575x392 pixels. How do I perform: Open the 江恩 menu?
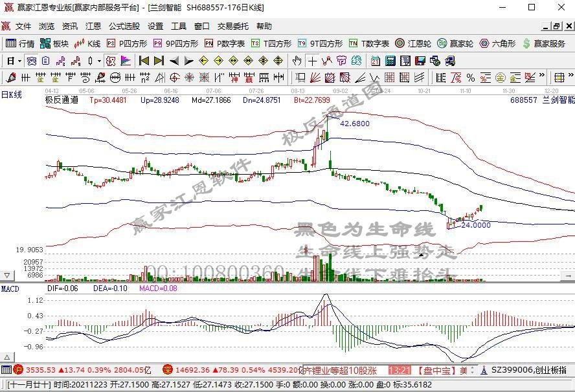click(x=93, y=27)
